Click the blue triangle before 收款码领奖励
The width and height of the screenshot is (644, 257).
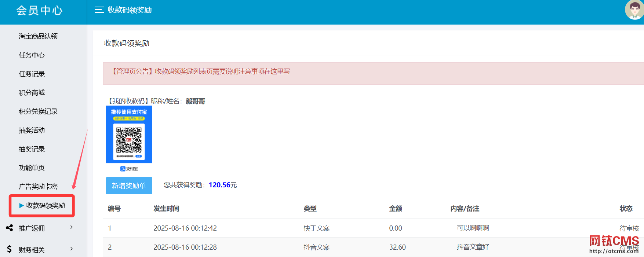pyautogui.click(x=21, y=206)
